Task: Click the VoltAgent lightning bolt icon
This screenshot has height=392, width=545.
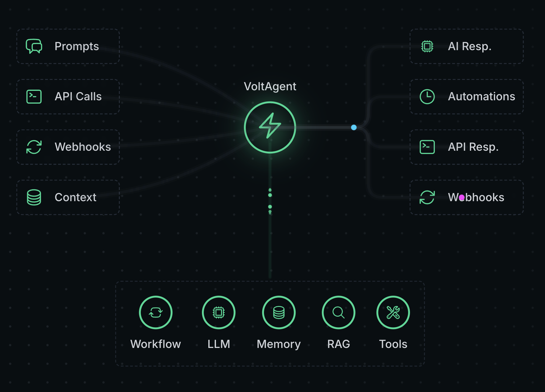Action: pos(270,128)
